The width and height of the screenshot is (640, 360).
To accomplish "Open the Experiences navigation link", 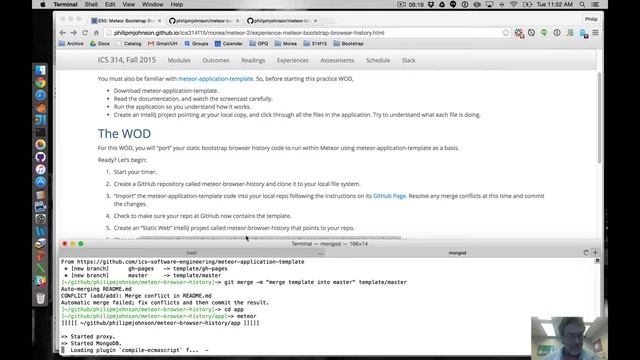I will (293, 60).
